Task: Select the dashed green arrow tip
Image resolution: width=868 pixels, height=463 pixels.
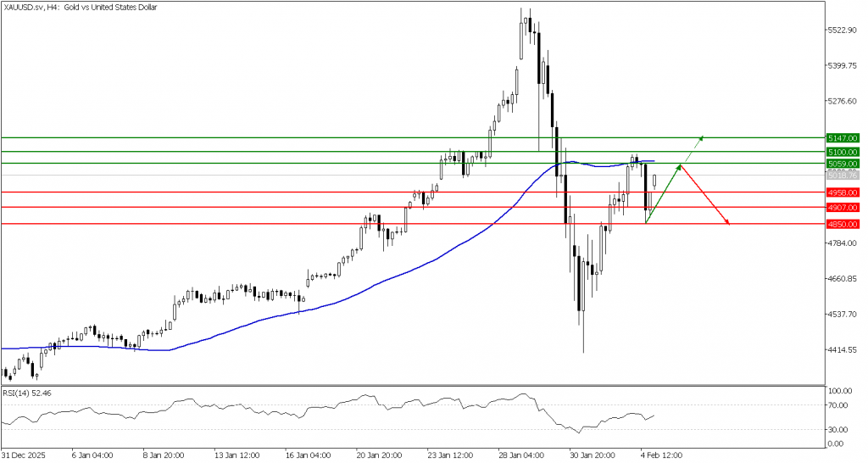Action: (x=701, y=136)
